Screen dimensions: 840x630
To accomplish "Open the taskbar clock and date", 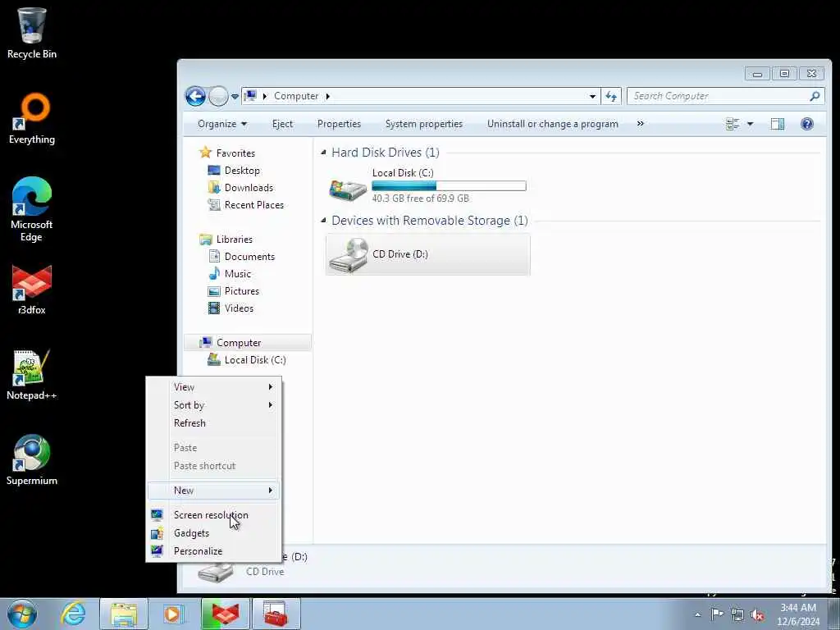I will click(797, 614).
